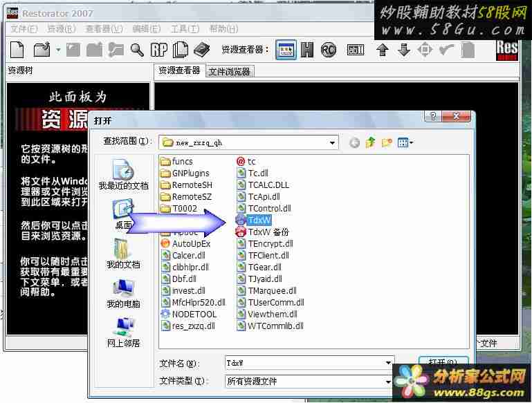532x403 pixels.
Task: Select 网上邻居 in places bar
Action: [124, 333]
